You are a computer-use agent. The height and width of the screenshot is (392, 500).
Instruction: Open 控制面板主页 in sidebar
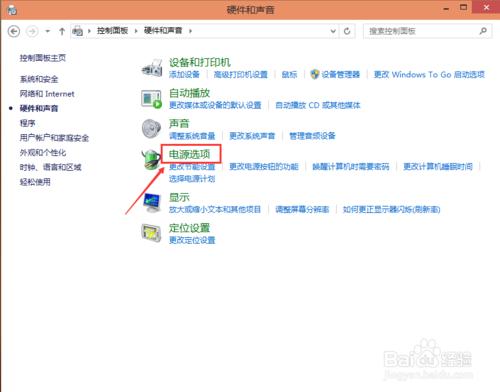click(x=43, y=58)
